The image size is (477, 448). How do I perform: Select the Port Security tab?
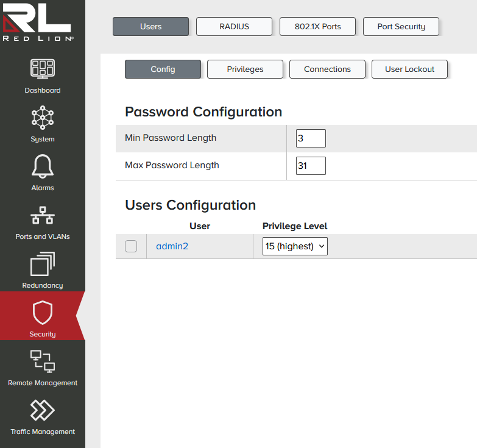(x=401, y=27)
